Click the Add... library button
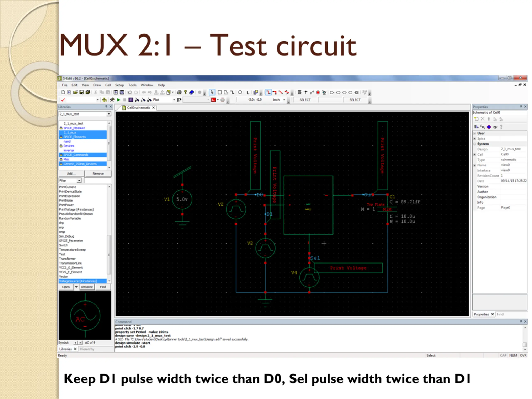This screenshot has width=532, height=399. click(71, 173)
